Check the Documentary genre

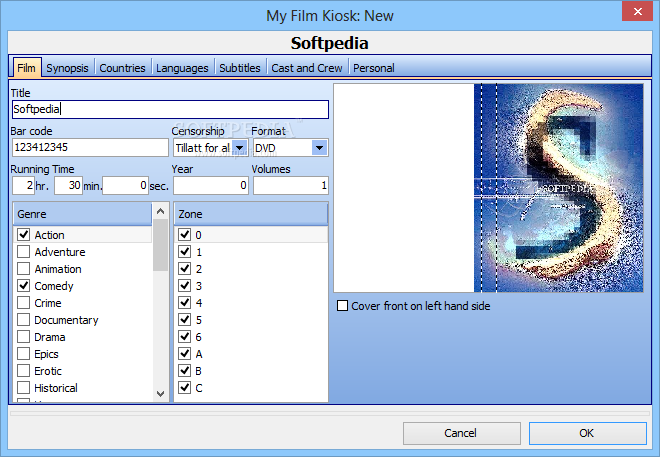(x=24, y=320)
